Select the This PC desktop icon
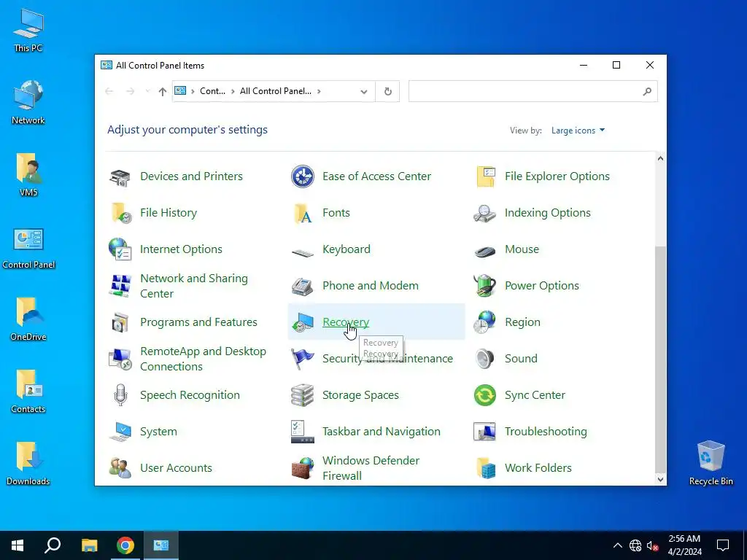 [x=28, y=30]
